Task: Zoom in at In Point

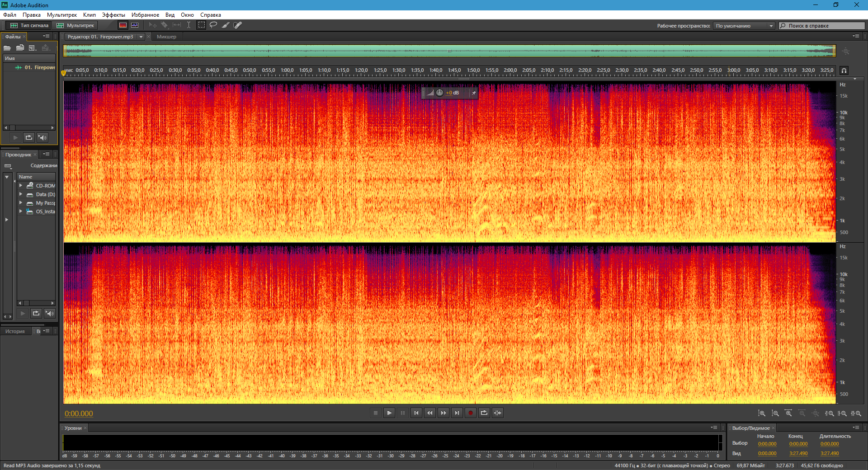Action: coord(830,413)
